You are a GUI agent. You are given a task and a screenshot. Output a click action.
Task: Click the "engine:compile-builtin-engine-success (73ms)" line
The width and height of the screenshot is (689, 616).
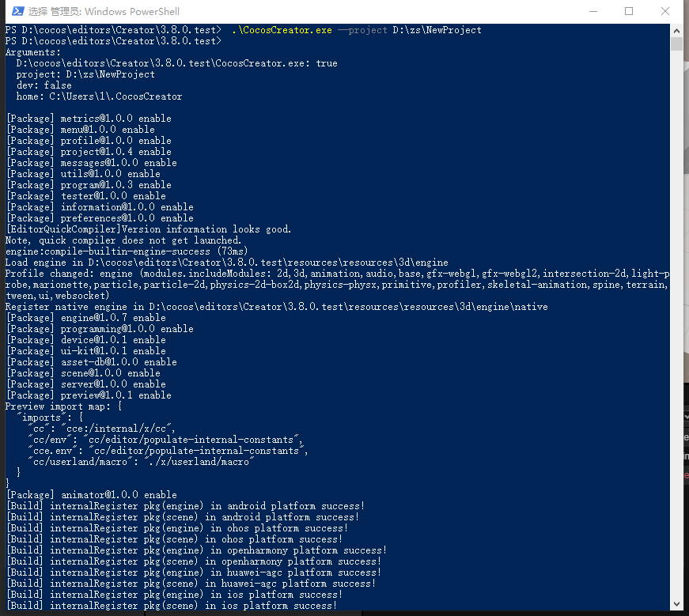(127, 251)
